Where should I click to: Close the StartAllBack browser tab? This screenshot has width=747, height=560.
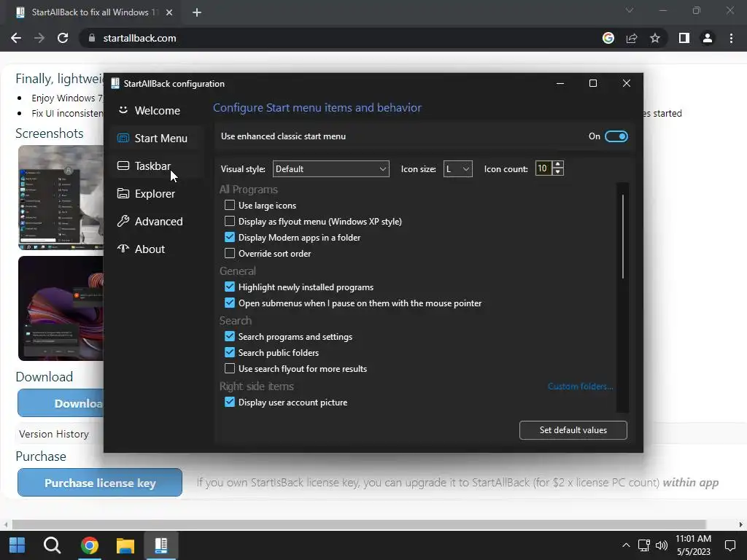169,12
